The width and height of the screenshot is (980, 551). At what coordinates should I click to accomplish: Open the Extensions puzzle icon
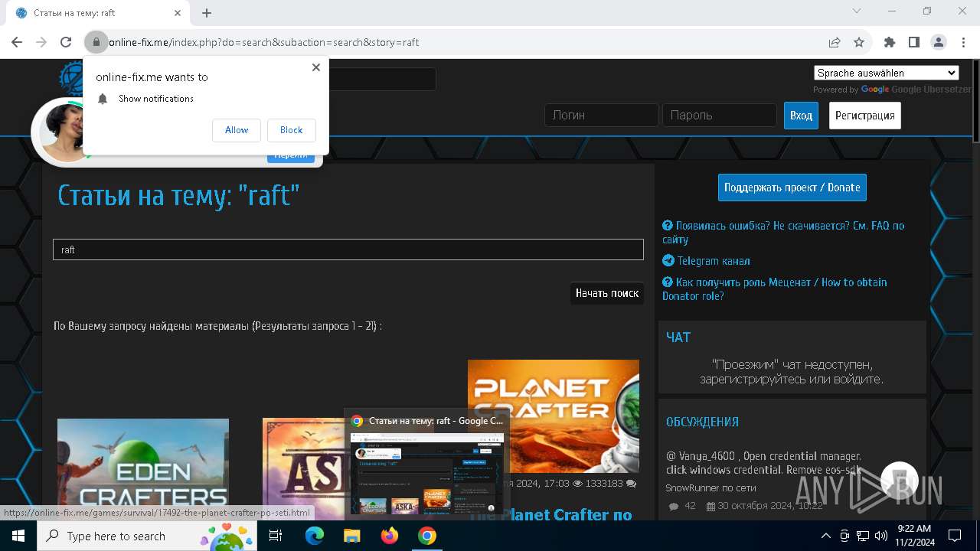coord(890,42)
